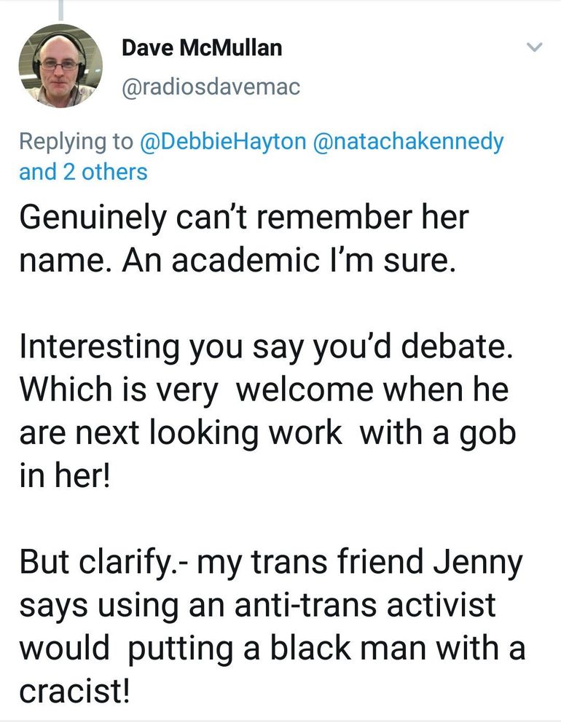Open the @radiosdavemac handle

[x=211, y=87]
